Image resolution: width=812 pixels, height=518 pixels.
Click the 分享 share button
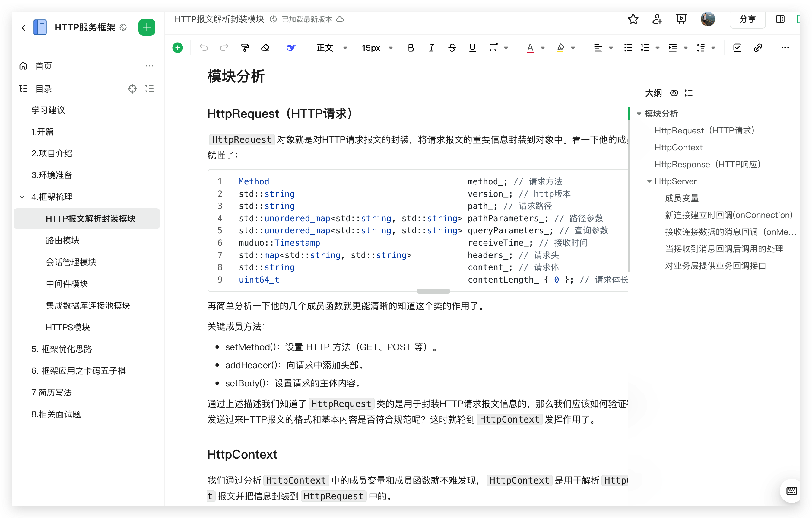point(747,19)
